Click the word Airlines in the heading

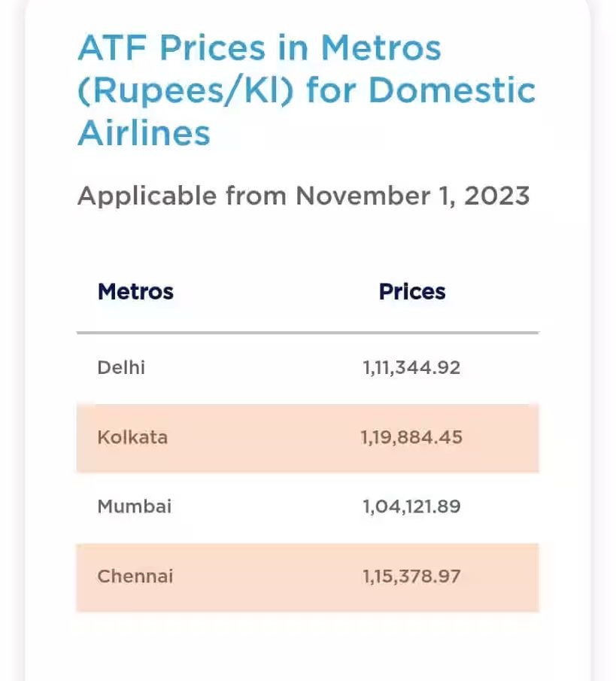click(x=144, y=133)
